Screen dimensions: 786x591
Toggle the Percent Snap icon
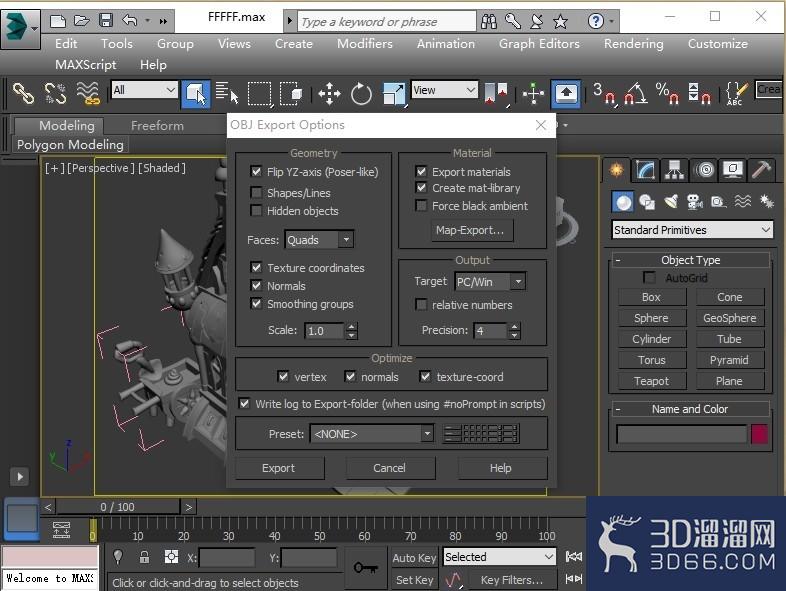tap(667, 93)
